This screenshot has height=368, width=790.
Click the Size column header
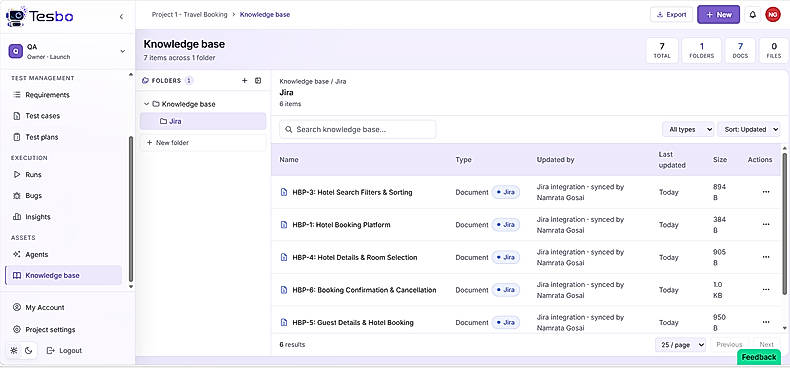[720, 159]
